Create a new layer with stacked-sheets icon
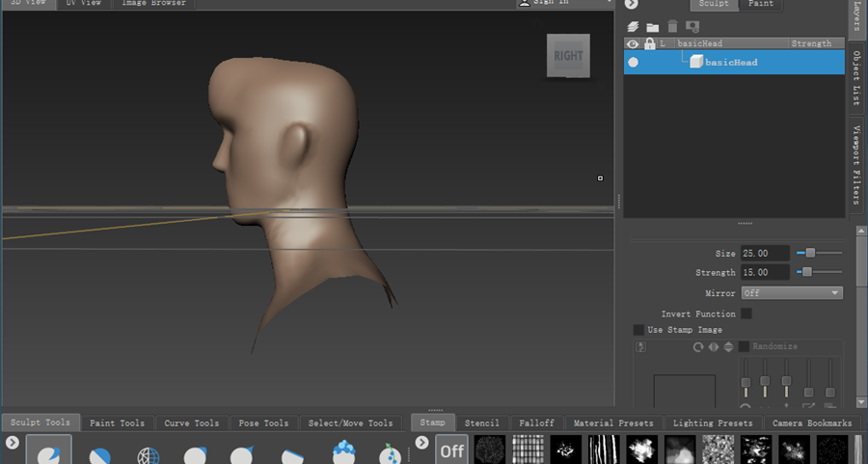Screen dimensions: 868x464 633,27
